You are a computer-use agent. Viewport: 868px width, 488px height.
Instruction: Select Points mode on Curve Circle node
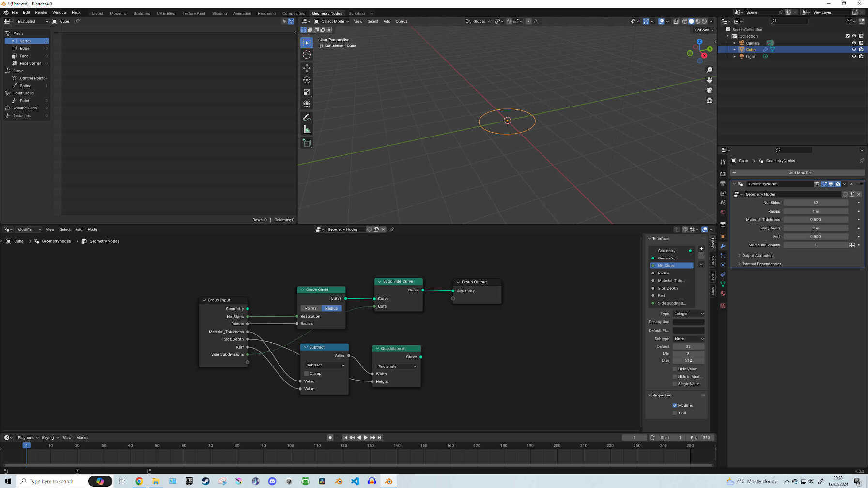tap(311, 308)
